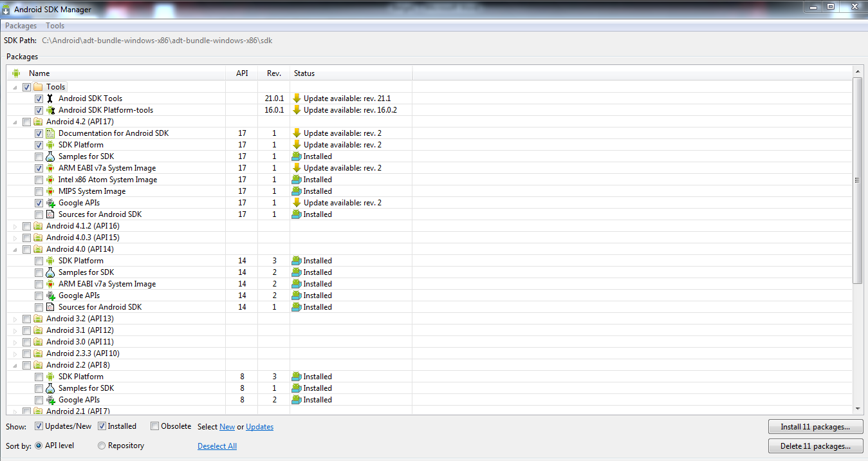The width and height of the screenshot is (868, 461).
Task: Open the Tools menu
Action: click(x=55, y=26)
